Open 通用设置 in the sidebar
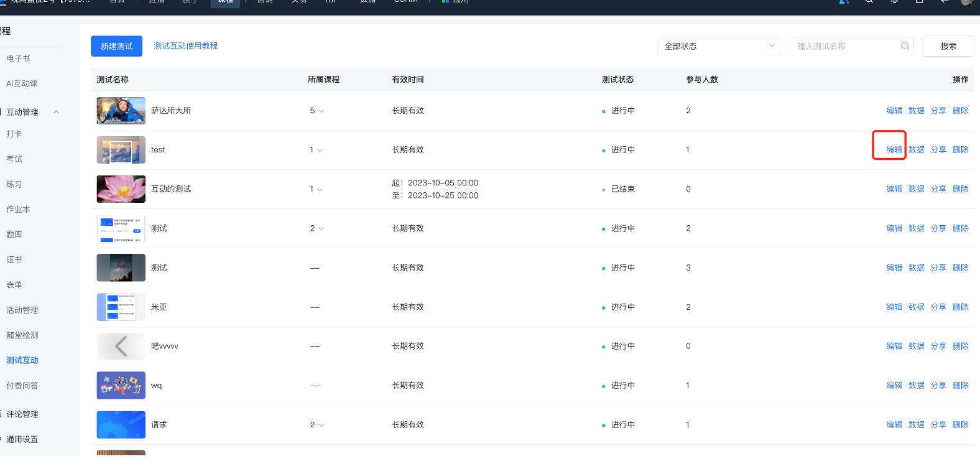The height and width of the screenshot is (464, 980). coord(22,439)
